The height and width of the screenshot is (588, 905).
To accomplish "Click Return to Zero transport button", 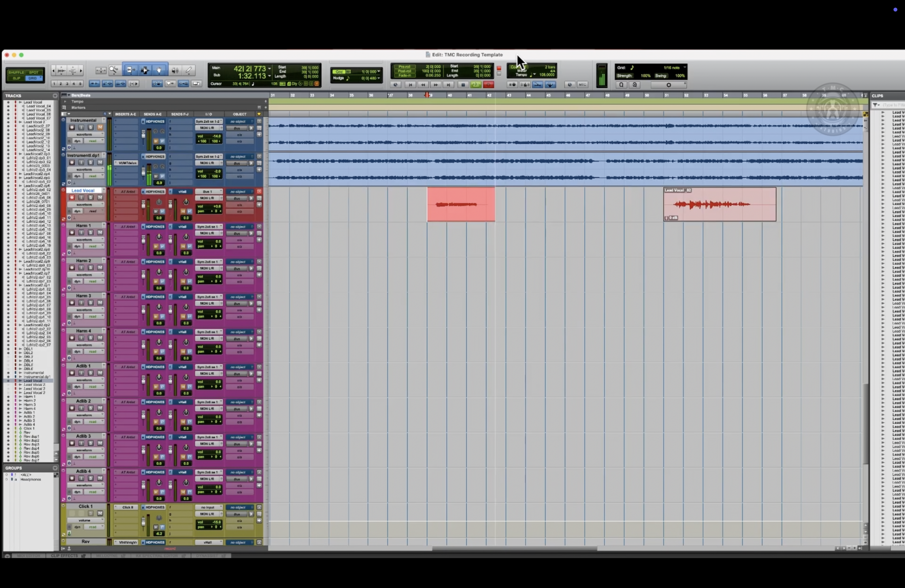I will pyautogui.click(x=410, y=85).
